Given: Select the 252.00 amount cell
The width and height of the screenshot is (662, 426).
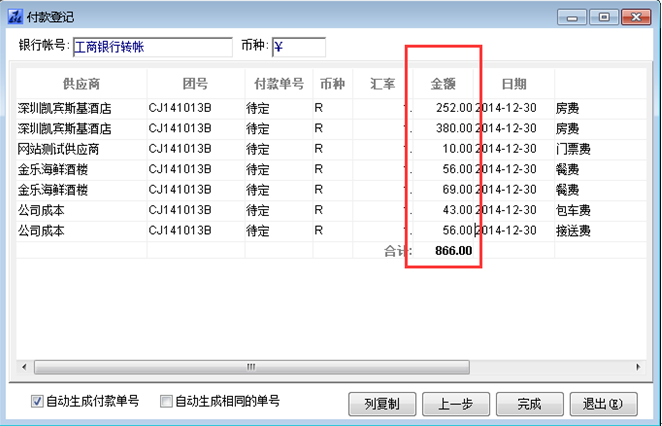Looking at the screenshot, I should pos(443,108).
